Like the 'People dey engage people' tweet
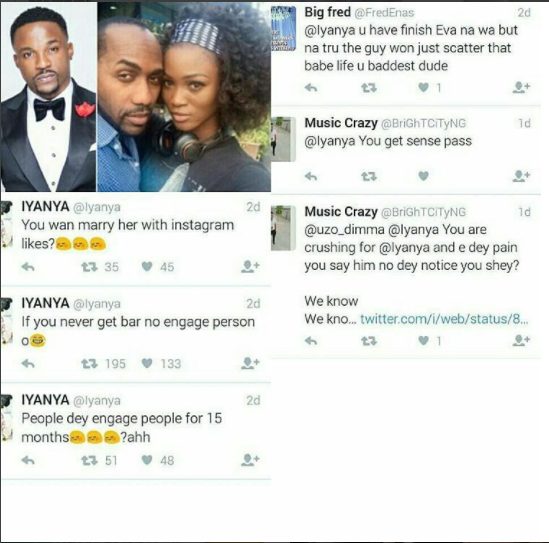The width and height of the screenshot is (549, 543). (x=147, y=460)
